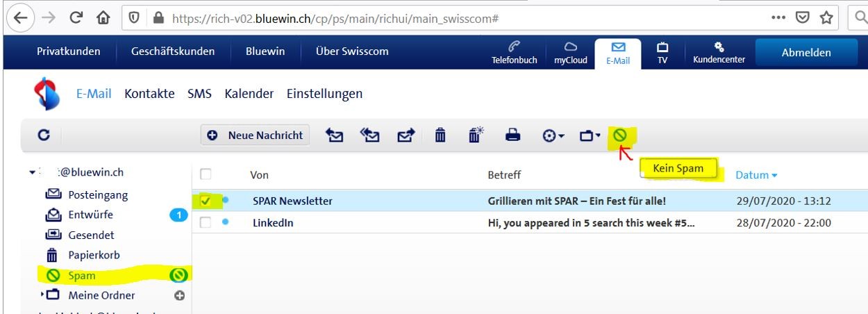Open the Entwürfe folder
This screenshot has height=314, width=868.
pyautogui.click(x=90, y=215)
